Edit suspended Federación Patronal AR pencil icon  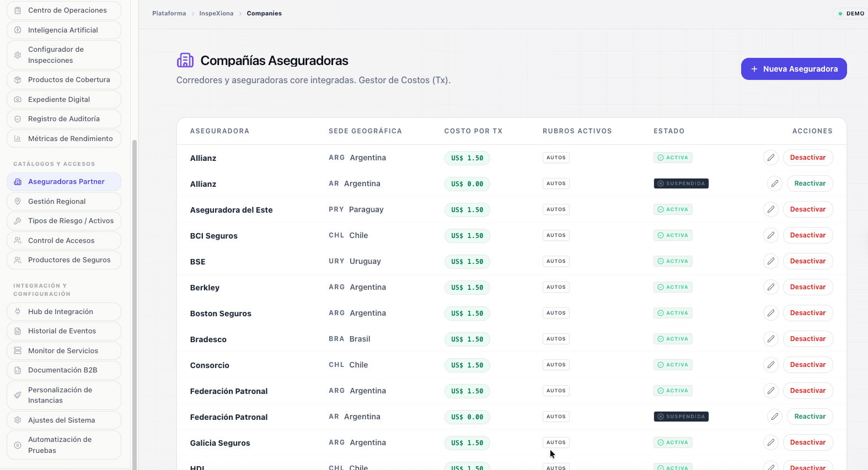click(775, 417)
